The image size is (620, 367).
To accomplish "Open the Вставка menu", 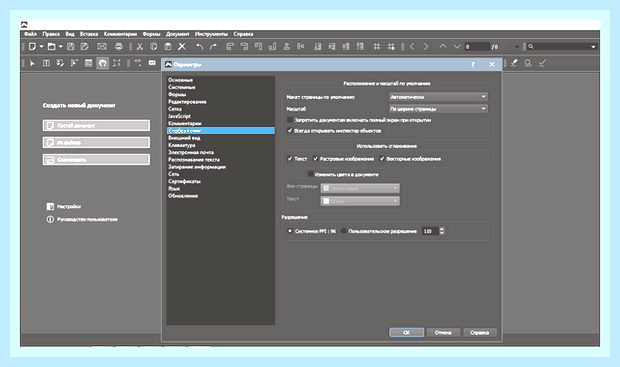I will point(89,34).
